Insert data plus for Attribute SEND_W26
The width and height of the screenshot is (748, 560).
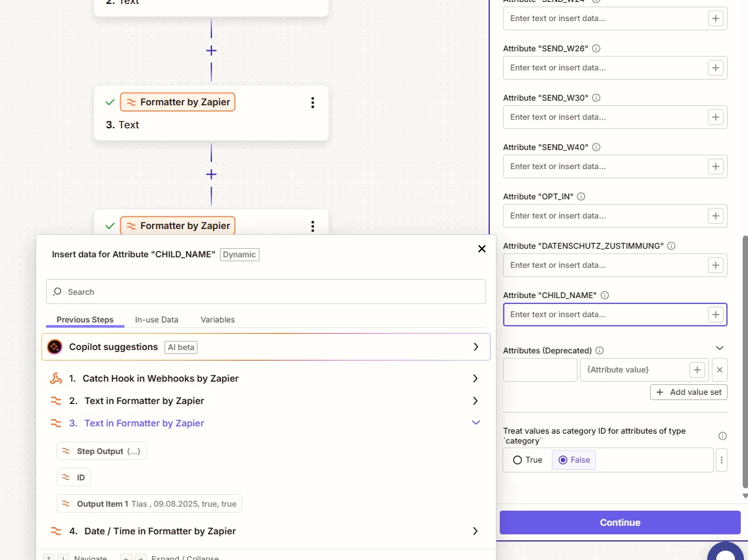[x=716, y=68]
